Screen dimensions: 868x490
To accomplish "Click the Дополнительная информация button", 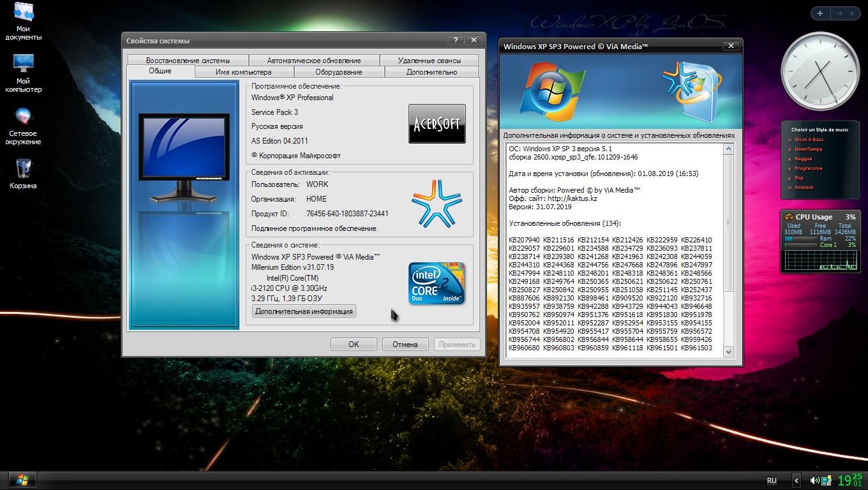I will coord(304,311).
